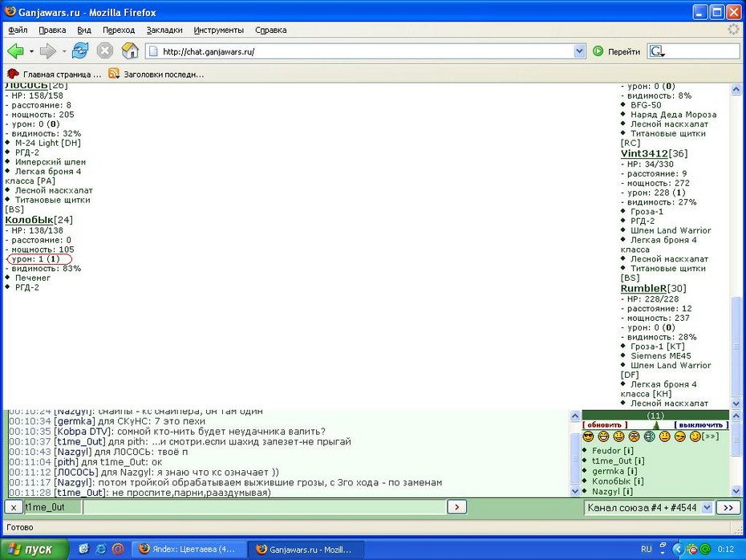Select user Колобык in chat user list
Viewport: 746px width, 560px height.
[611, 481]
